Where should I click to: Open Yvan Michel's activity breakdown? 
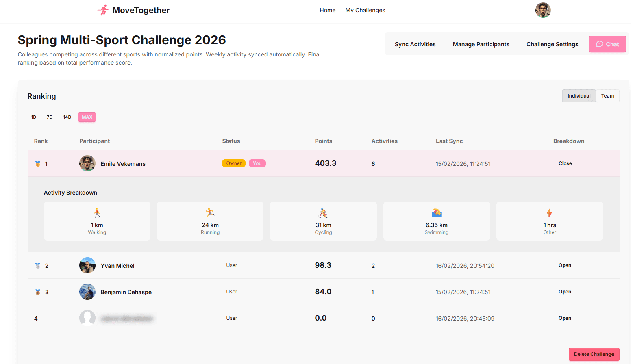(565, 265)
